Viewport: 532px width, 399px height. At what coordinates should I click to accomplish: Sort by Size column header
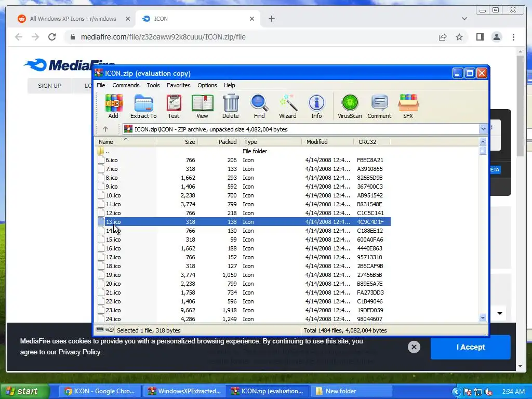click(177, 142)
